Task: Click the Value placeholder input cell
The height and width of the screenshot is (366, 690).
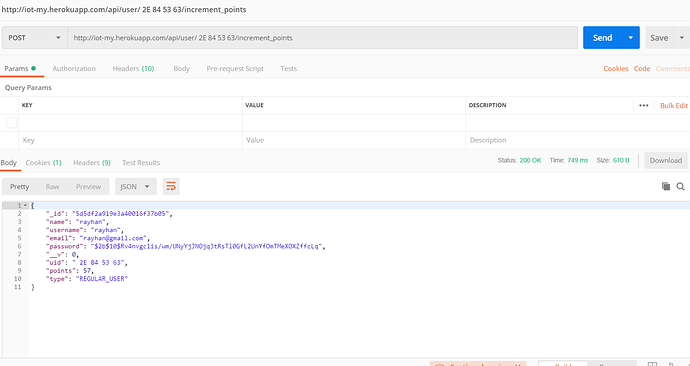Action: click(x=354, y=140)
